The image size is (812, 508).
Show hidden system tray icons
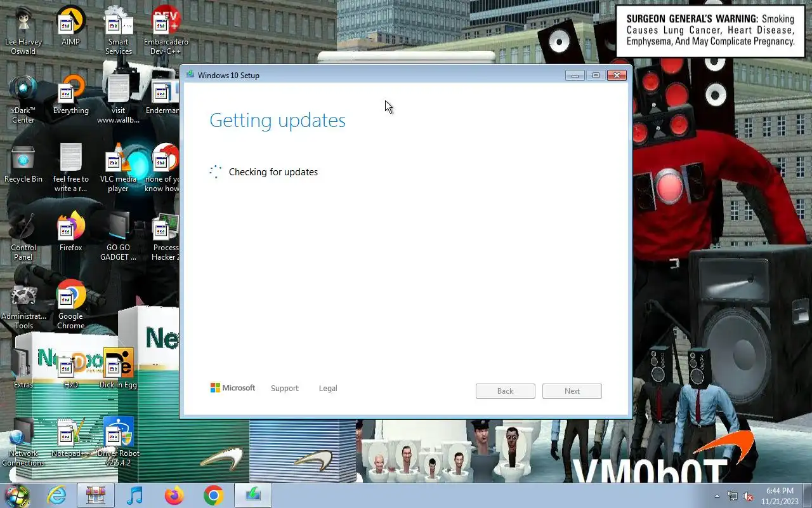717,496
